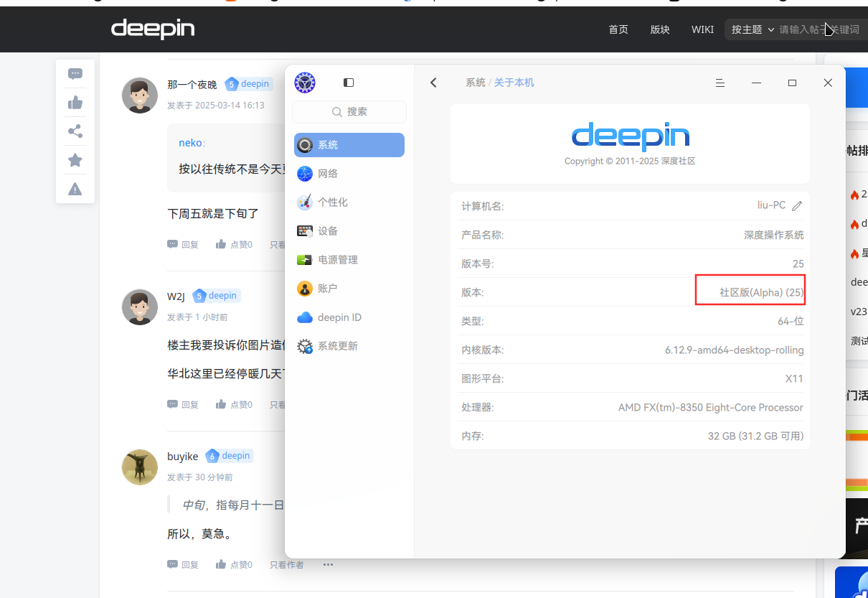Expand the 按主题 search dropdown

[x=753, y=29]
